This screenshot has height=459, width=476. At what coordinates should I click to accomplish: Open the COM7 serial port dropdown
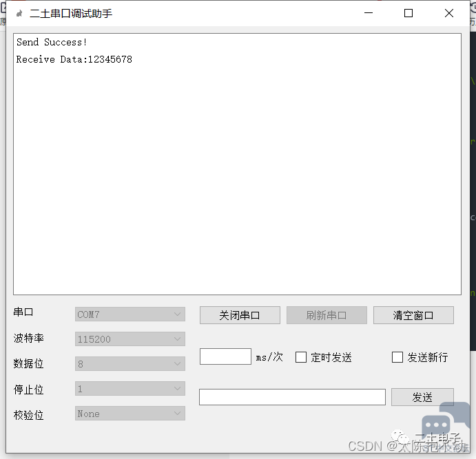(x=130, y=314)
